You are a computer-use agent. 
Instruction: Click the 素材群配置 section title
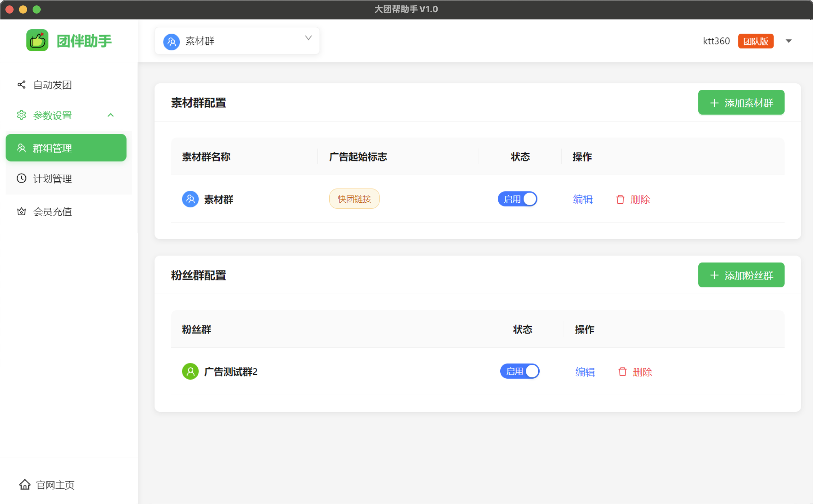[198, 103]
